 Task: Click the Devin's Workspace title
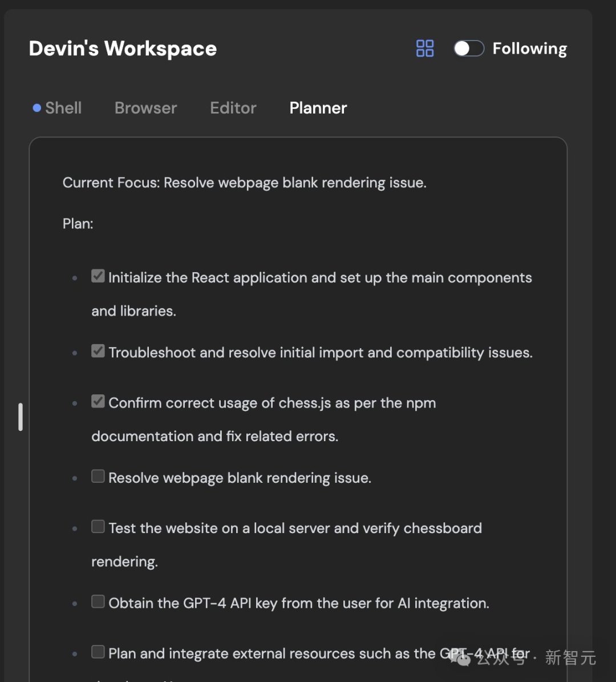coord(123,49)
